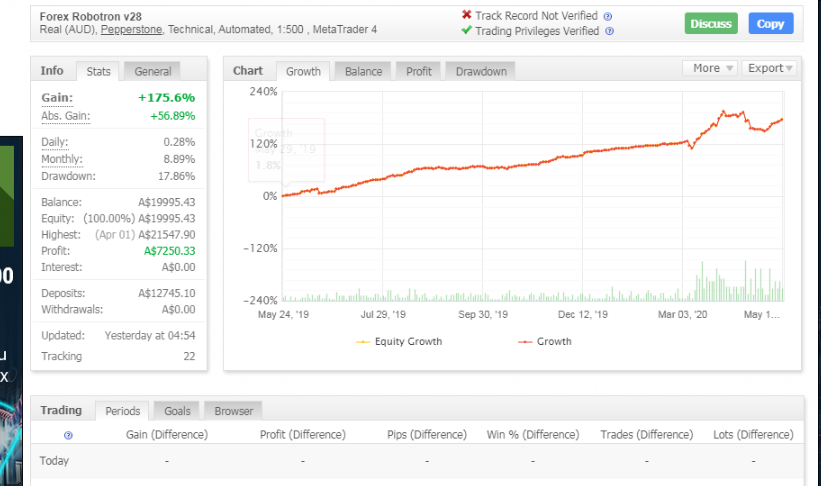Viewport: 821px width, 486px height.
Task: Switch to the General info tab
Action: [x=153, y=71]
